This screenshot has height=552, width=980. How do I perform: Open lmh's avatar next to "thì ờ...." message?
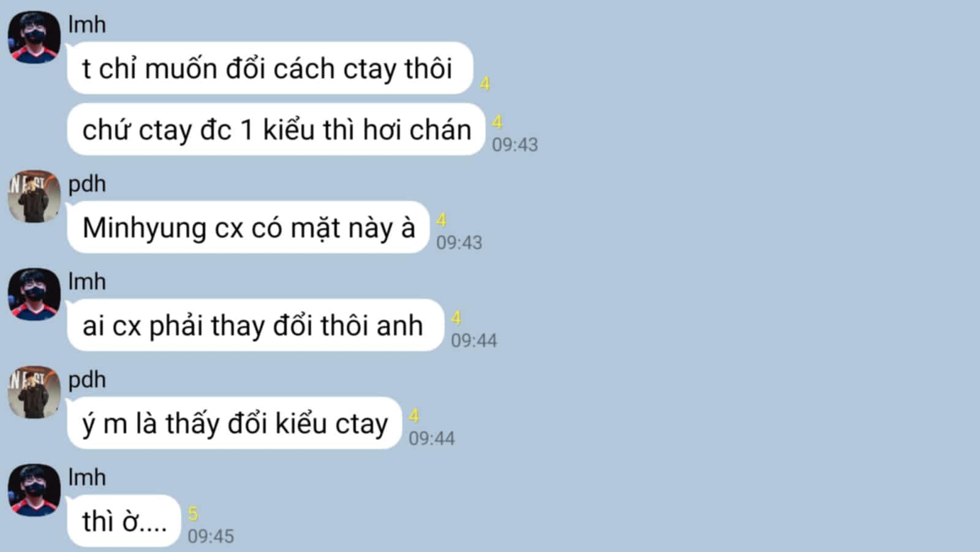tap(34, 490)
